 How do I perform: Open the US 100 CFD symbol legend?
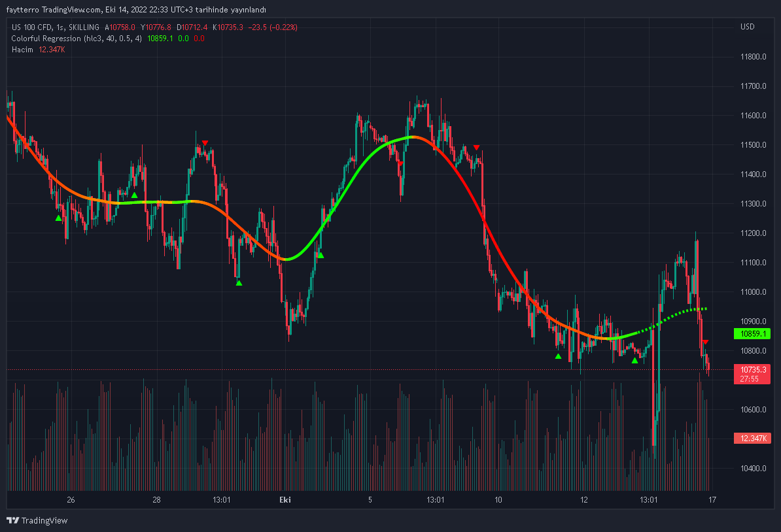(x=56, y=27)
